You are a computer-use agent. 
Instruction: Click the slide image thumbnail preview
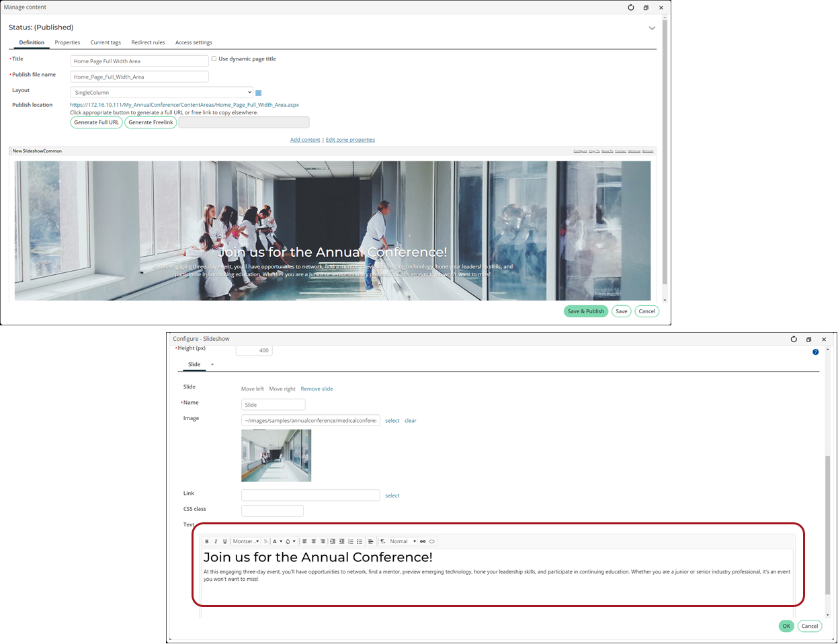[276, 456]
